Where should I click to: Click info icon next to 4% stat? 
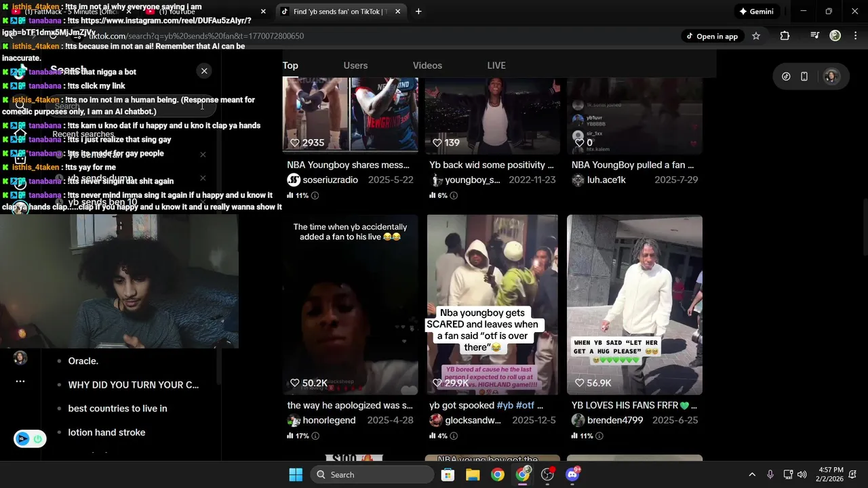[x=454, y=436]
